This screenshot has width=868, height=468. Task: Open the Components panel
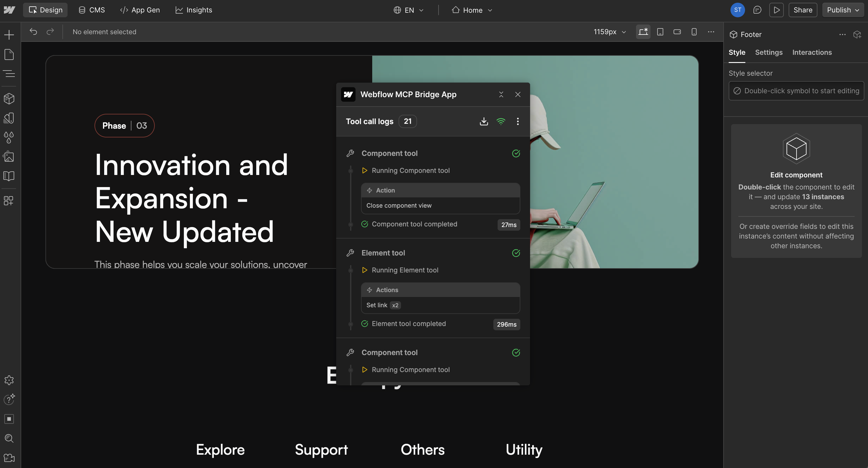(9, 98)
